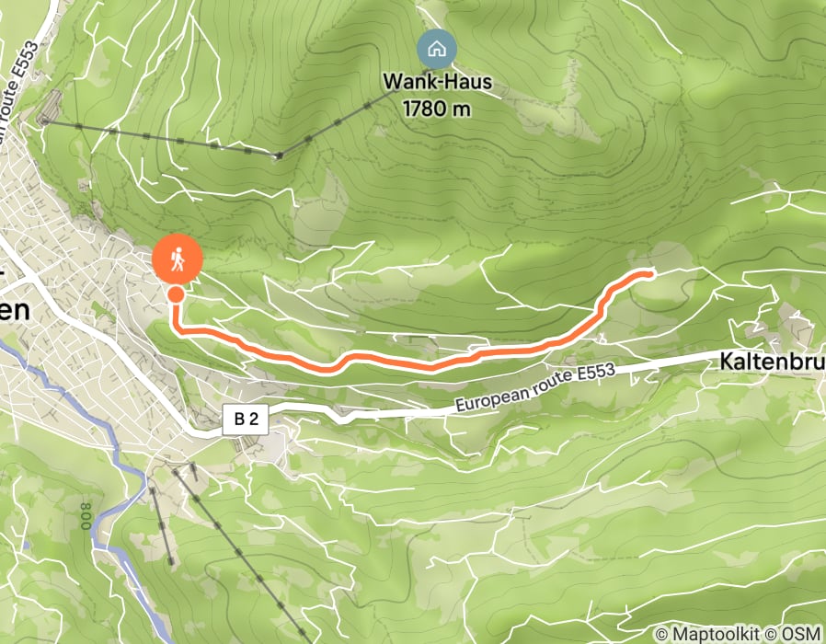Click the cable car mid-station angle point
The width and height of the screenshot is (826, 644).
[280, 155]
